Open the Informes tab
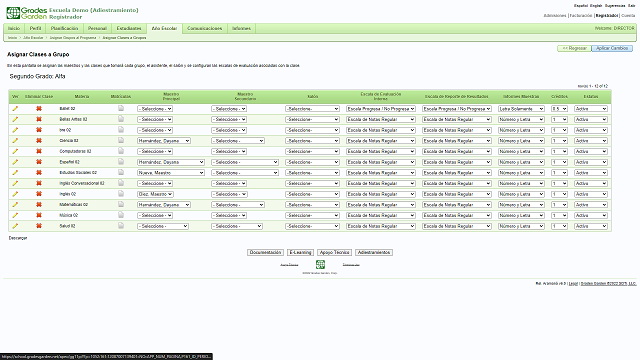 (x=242, y=29)
